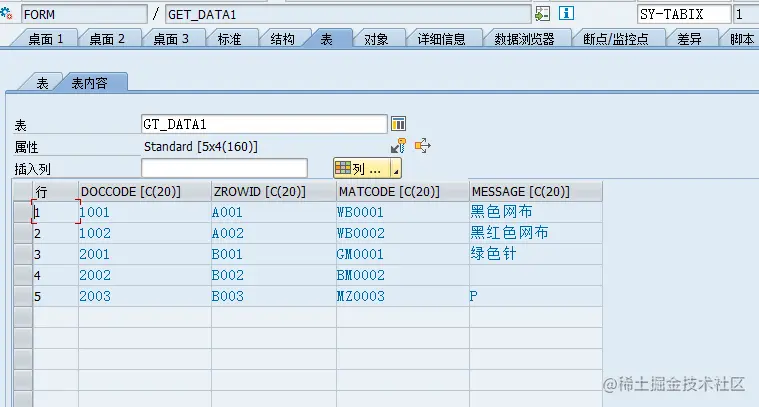Click the select-all corner cell of table
This screenshot has height=407, width=759.
tap(22, 192)
